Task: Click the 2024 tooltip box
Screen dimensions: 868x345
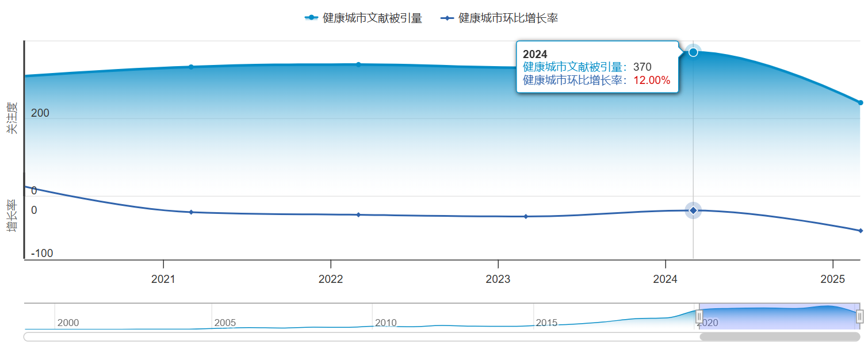Action: (597, 67)
